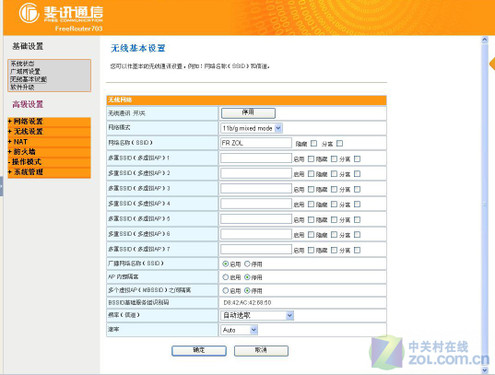Tick the isolate checkbox for multiple SSID 4

click(357, 204)
